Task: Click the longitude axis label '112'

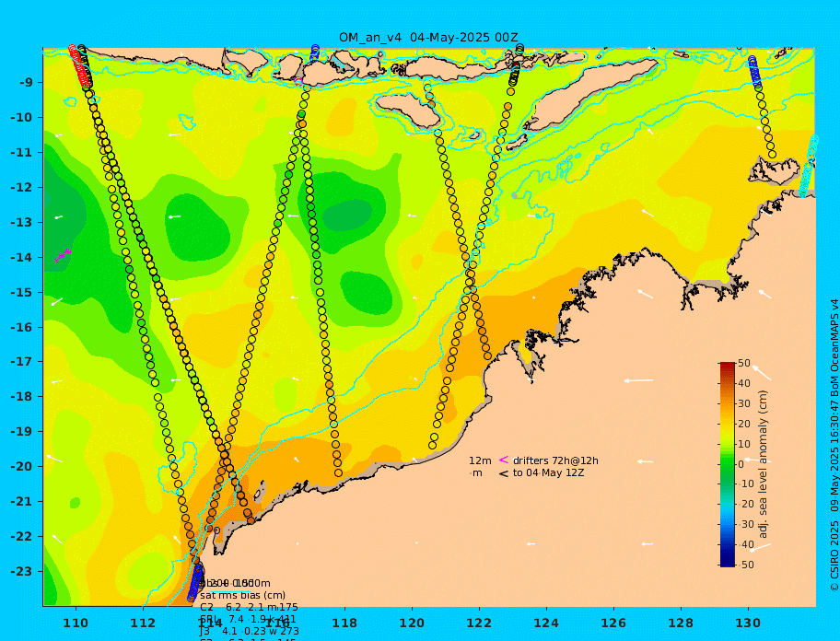Action: point(143,624)
